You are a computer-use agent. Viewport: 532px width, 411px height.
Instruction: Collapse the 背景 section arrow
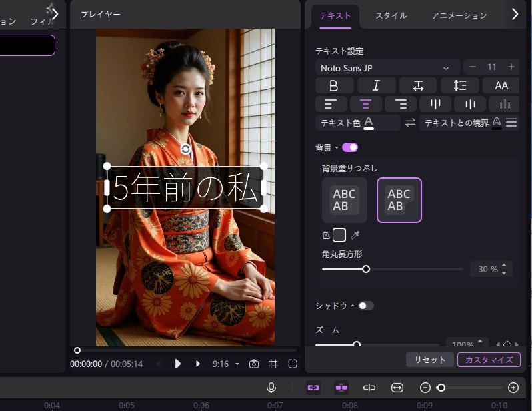click(x=337, y=147)
